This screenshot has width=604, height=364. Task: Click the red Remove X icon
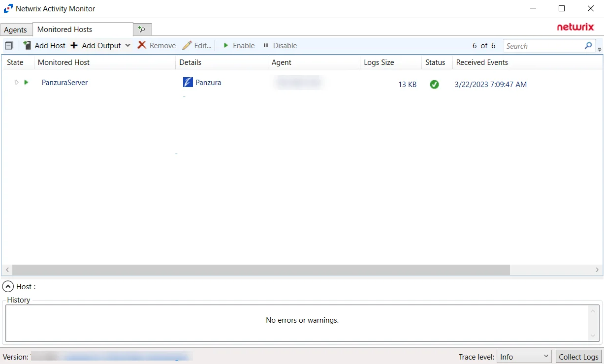[142, 45]
